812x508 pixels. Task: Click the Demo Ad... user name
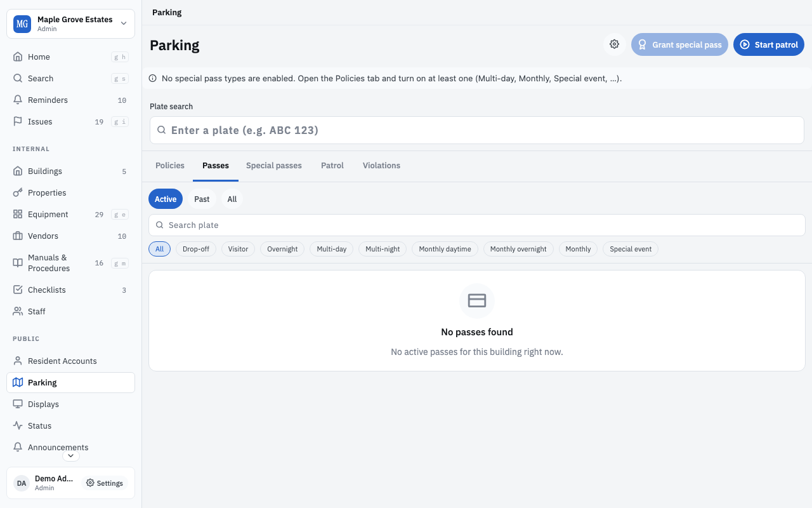[54, 479]
